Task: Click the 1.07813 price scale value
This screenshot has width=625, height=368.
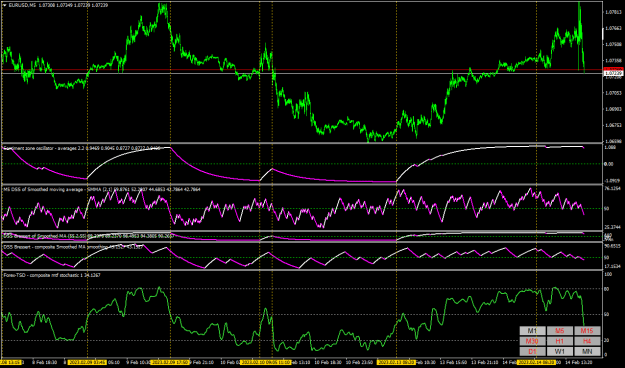Action: [613, 12]
